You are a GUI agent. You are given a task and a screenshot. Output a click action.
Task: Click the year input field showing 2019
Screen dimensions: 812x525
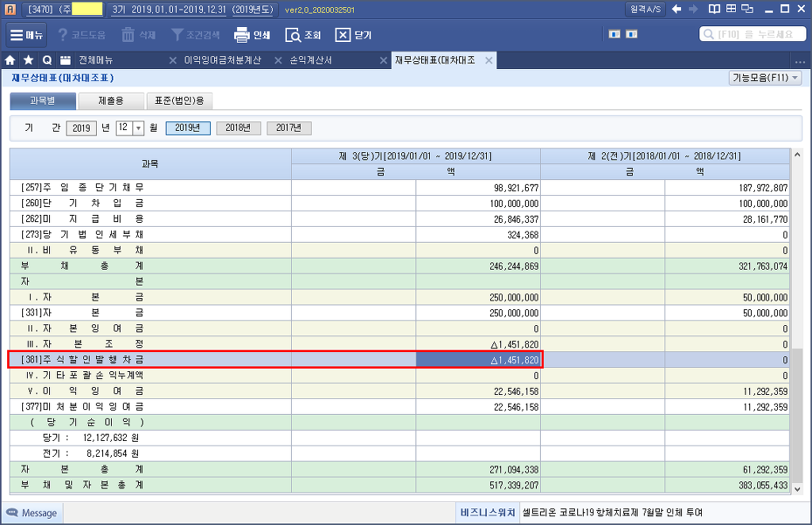pos(80,128)
